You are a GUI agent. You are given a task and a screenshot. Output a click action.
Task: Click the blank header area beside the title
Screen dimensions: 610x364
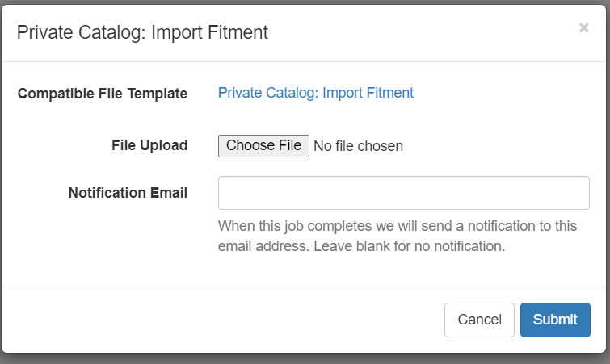click(x=420, y=32)
